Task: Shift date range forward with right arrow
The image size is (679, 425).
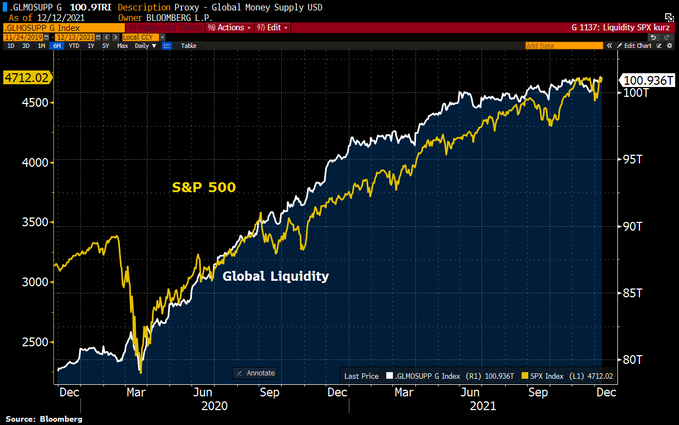Action: pos(115,37)
